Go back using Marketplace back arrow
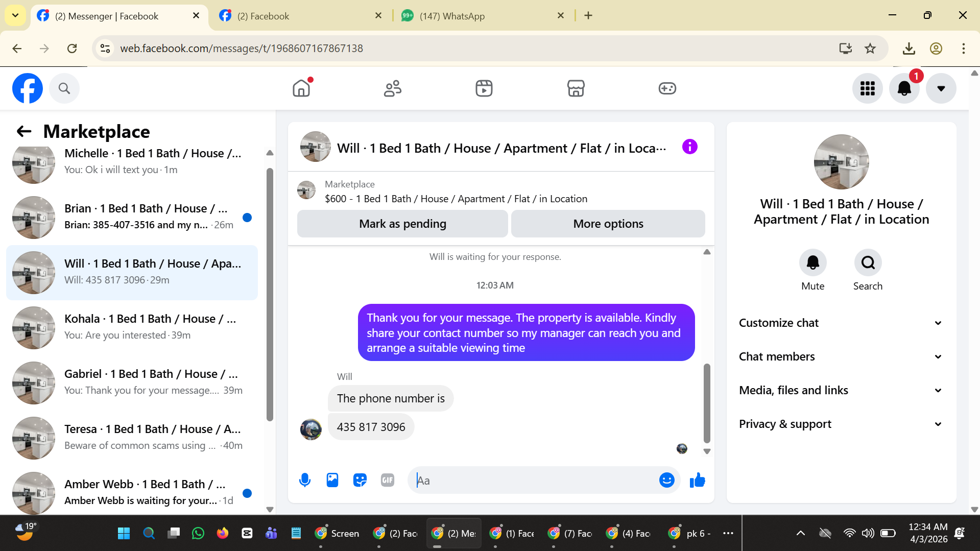The height and width of the screenshot is (551, 980). [x=24, y=131]
